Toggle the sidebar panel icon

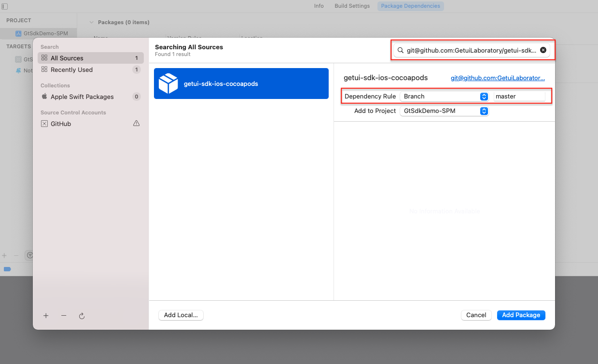[5, 6]
